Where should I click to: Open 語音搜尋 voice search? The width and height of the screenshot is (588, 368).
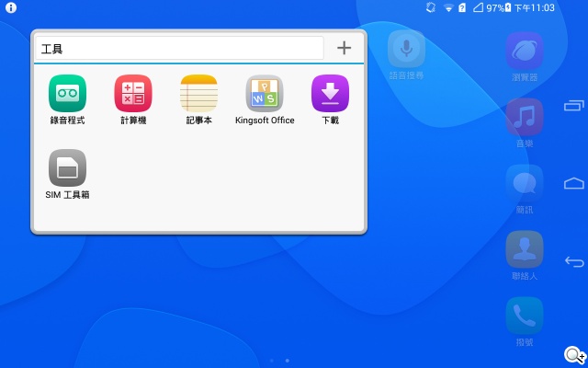pyautogui.click(x=406, y=49)
